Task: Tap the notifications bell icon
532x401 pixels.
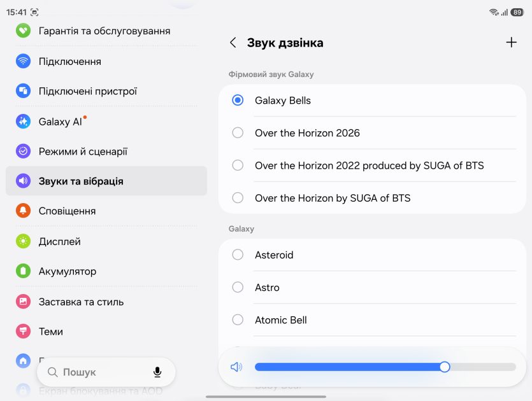Action: point(23,211)
